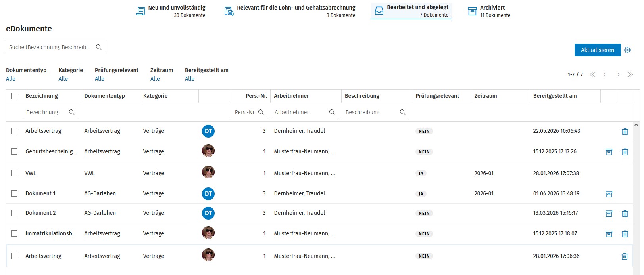Tick checkbox for the Immatrikulationsb... row

[14, 233]
